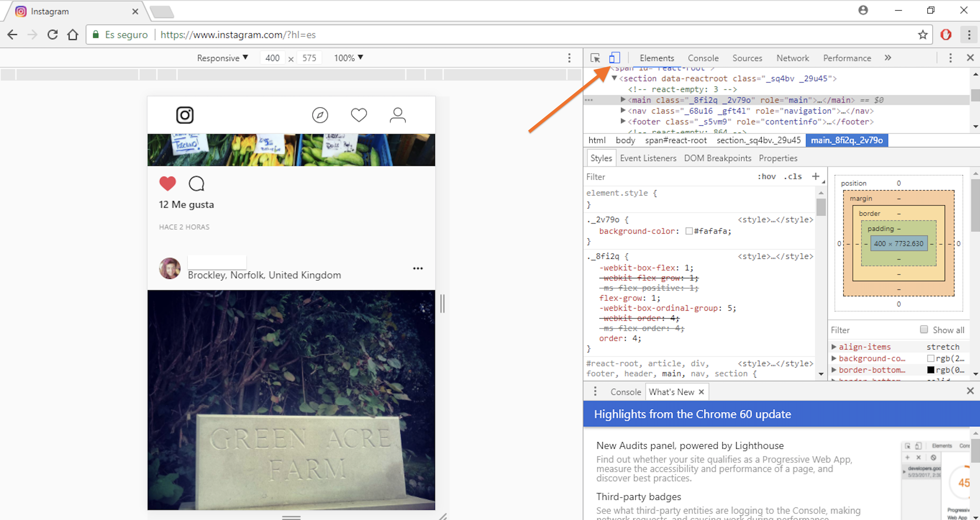Open the drawer three-dot menu
This screenshot has width=980, height=520.
[x=595, y=391]
